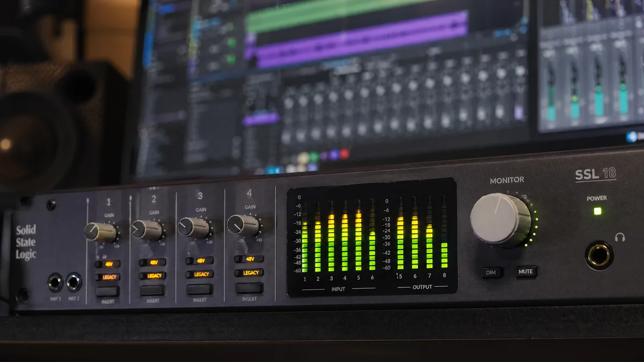Toggle 48V phantom power on channel 1
The width and height of the screenshot is (644, 362).
pyautogui.click(x=108, y=264)
